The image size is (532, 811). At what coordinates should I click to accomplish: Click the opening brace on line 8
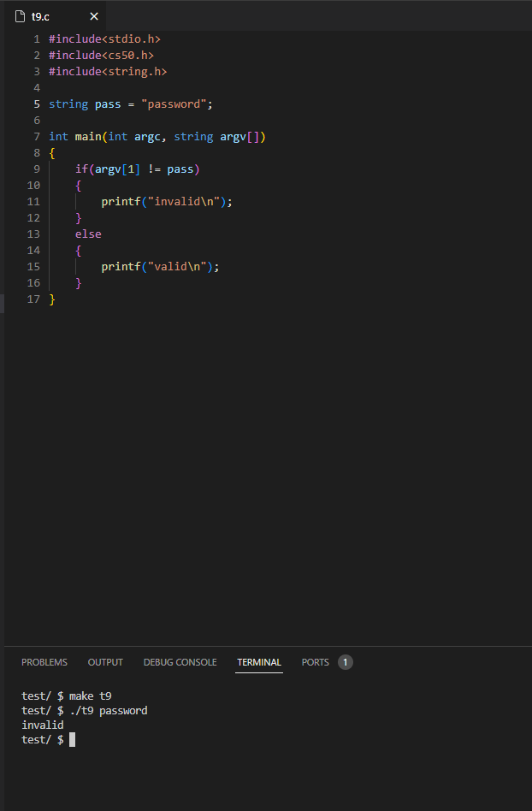pyautogui.click(x=51, y=153)
